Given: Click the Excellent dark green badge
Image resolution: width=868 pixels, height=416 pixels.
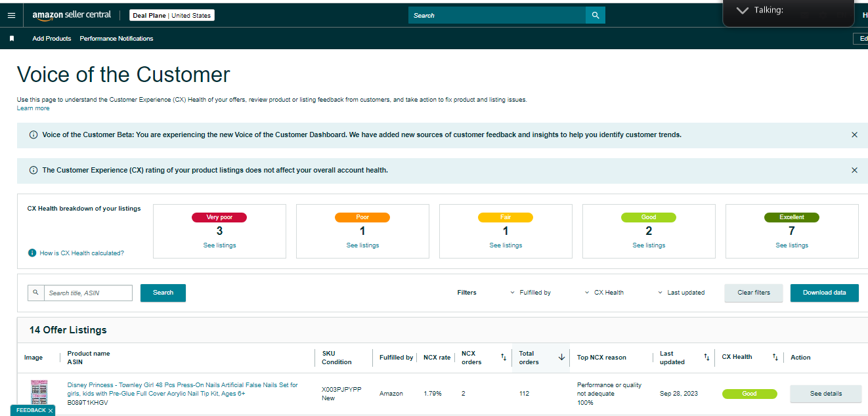Looking at the screenshot, I should 792,217.
